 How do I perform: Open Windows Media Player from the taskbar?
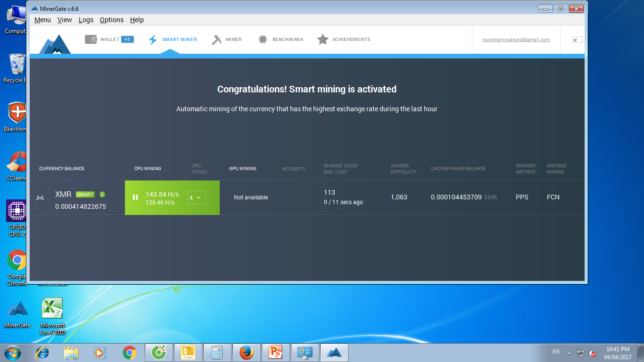99,353
